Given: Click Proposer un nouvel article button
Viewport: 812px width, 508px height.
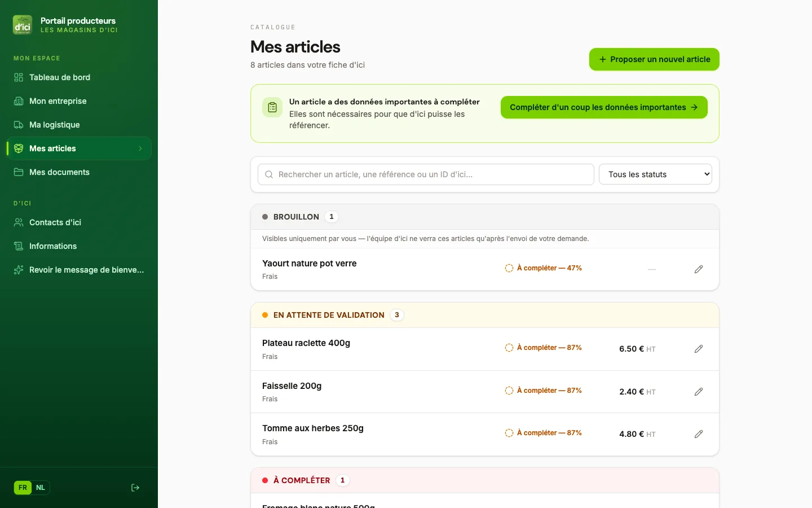Looking at the screenshot, I should click(654, 59).
